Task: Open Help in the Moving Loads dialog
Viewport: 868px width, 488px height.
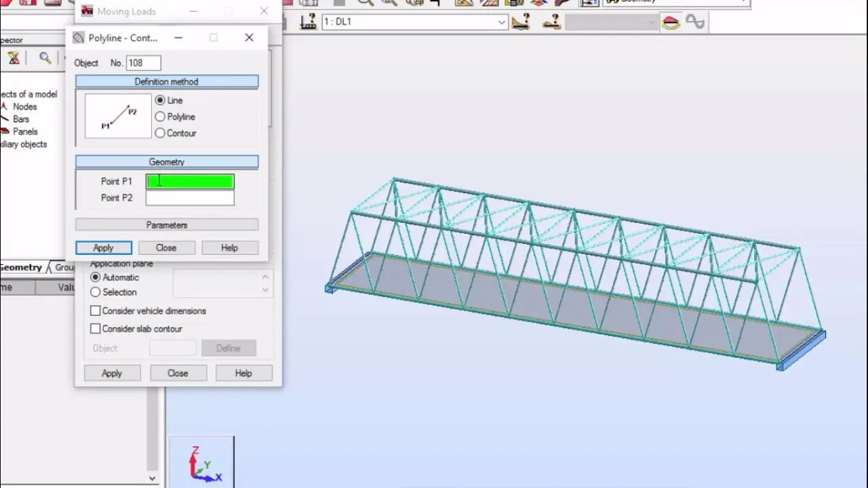Action: tap(243, 373)
